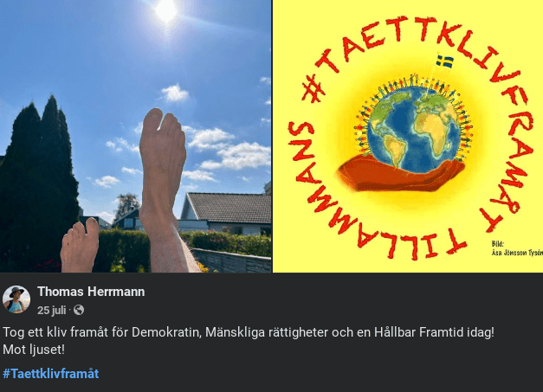543x392 pixels.
Task: Click the Mot ljuset! text line
Action: [34, 350]
